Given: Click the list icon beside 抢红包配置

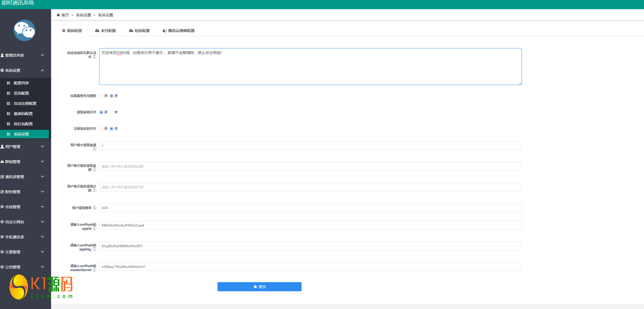Looking at the screenshot, I should click(8, 124).
